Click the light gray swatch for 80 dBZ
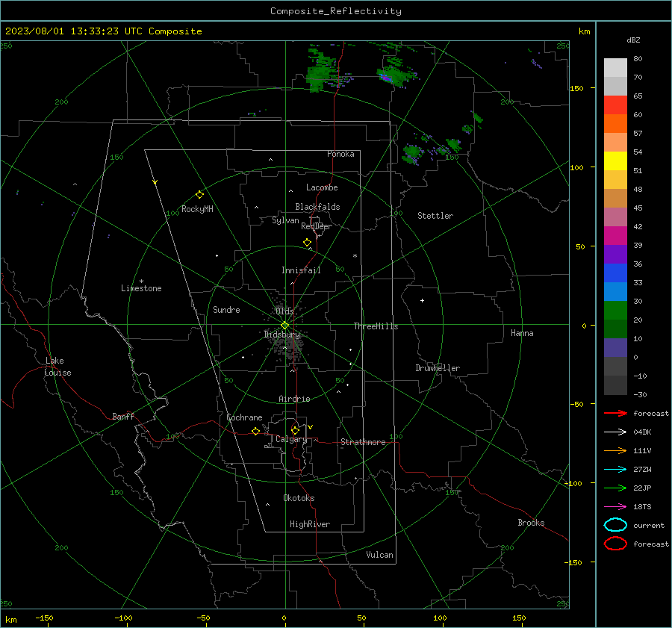This screenshot has width=672, height=628. [x=615, y=67]
